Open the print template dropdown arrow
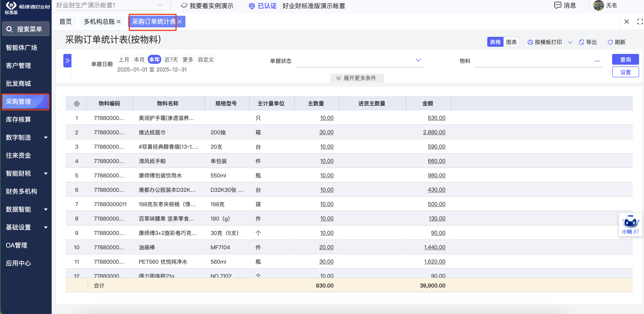The width and height of the screenshot is (644, 314). [x=570, y=42]
